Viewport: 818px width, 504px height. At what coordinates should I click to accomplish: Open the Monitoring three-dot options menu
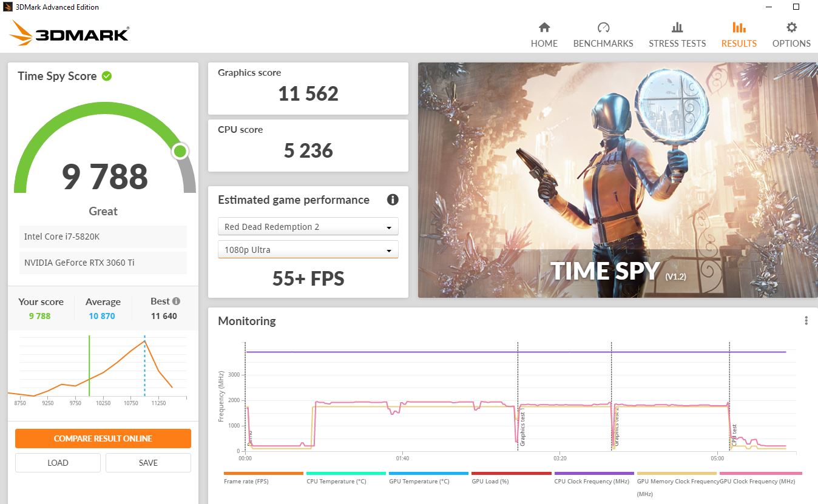pyautogui.click(x=806, y=320)
